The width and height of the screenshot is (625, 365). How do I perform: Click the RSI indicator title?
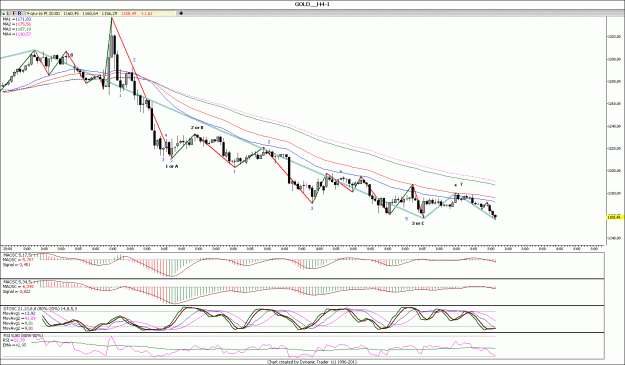pos(23,336)
